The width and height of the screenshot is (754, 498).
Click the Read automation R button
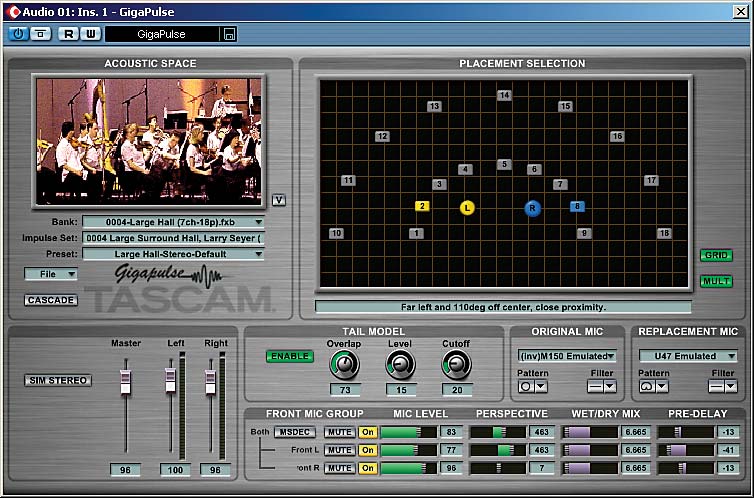click(68, 34)
